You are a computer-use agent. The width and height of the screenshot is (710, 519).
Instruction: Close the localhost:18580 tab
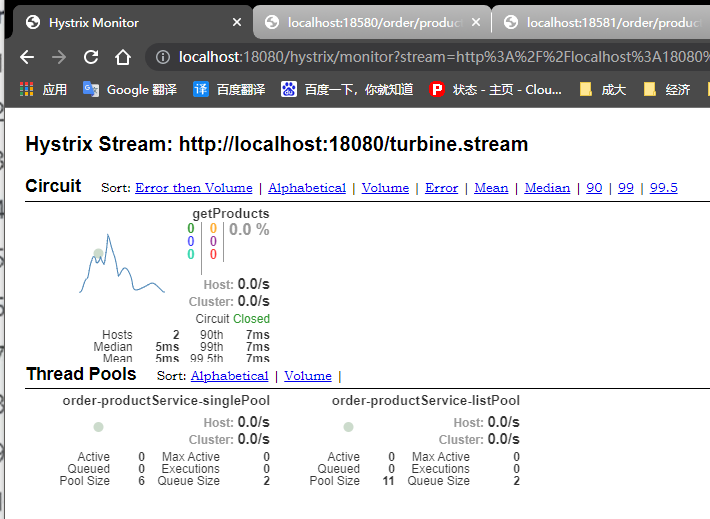[475, 22]
